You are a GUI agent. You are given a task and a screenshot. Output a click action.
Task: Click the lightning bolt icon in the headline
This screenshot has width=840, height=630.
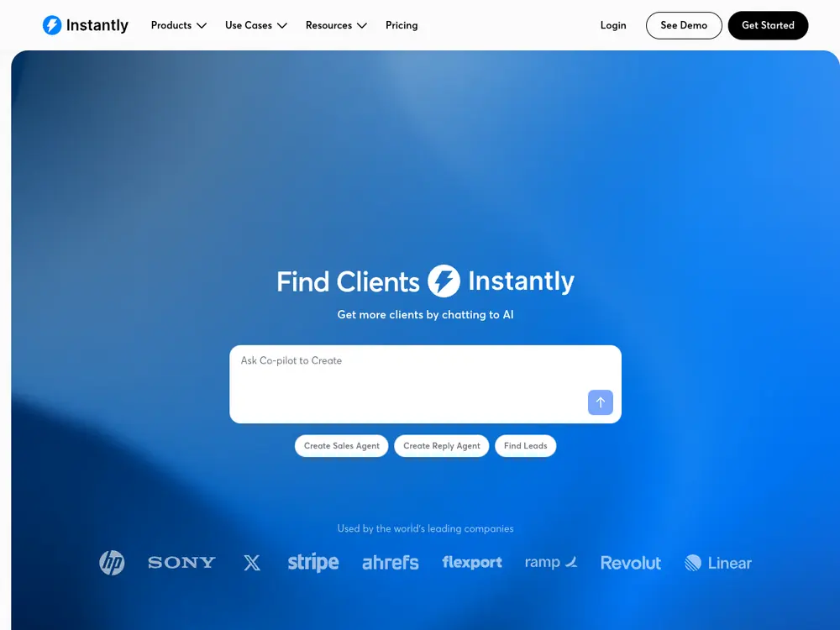444,281
